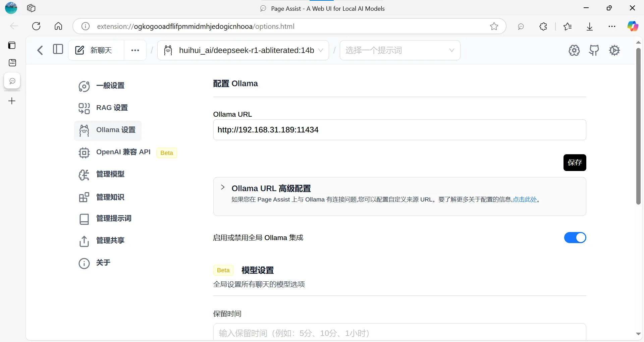Open the GitHub icon link in header
Image resolution: width=644 pixels, height=342 pixels.
tap(594, 50)
